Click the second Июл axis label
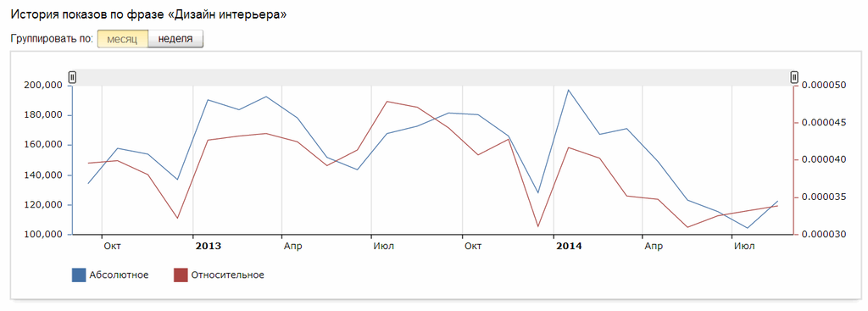 coord(744,247)
